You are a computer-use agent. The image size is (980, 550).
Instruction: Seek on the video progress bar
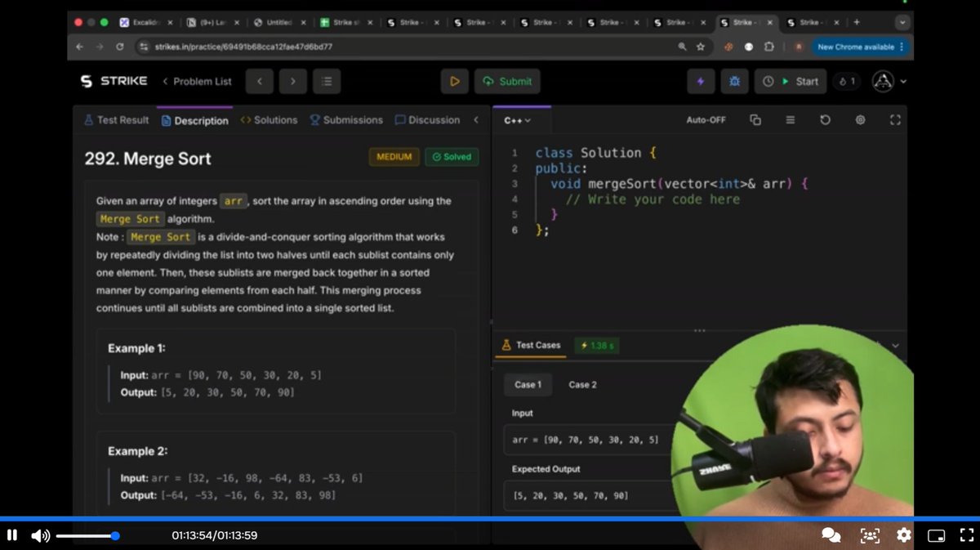[490, 519]
